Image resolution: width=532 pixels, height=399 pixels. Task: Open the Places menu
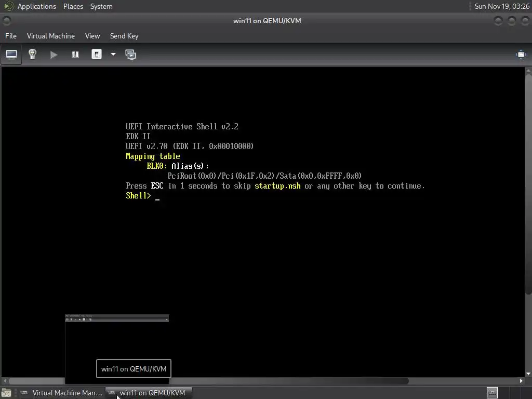pos(73,6)
